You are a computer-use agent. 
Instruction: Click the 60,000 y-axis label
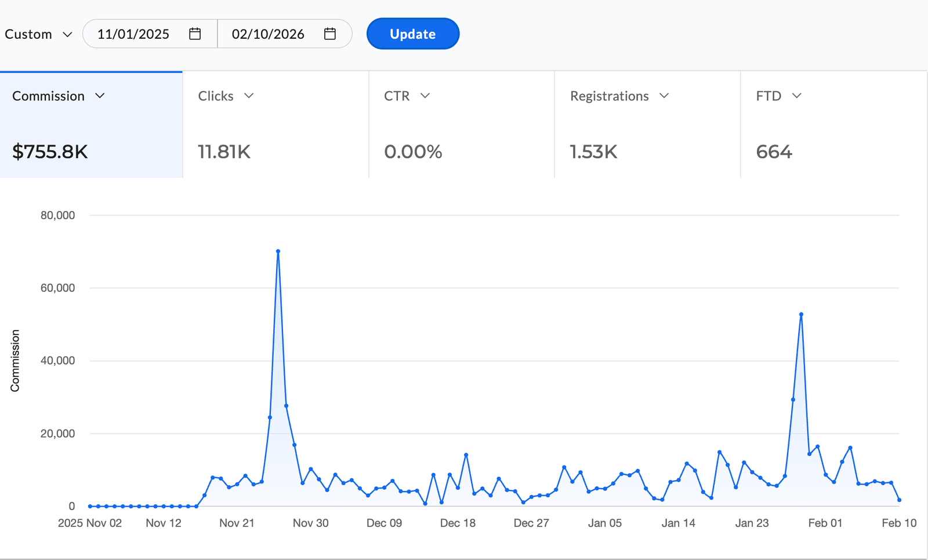point(57,288)
